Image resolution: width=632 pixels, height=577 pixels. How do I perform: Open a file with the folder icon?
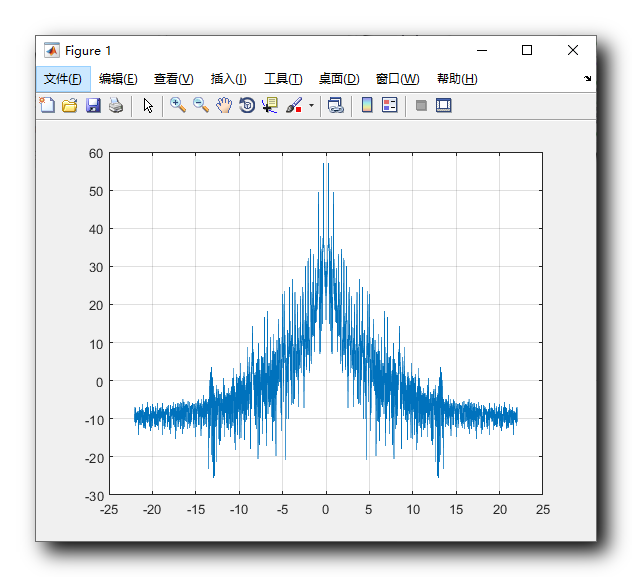pos(70,106)
